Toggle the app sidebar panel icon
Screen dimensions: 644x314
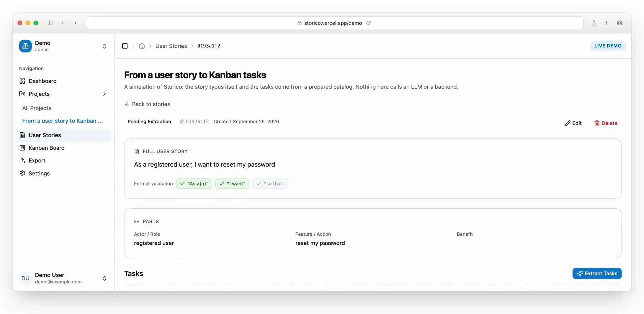pos(125,46)
